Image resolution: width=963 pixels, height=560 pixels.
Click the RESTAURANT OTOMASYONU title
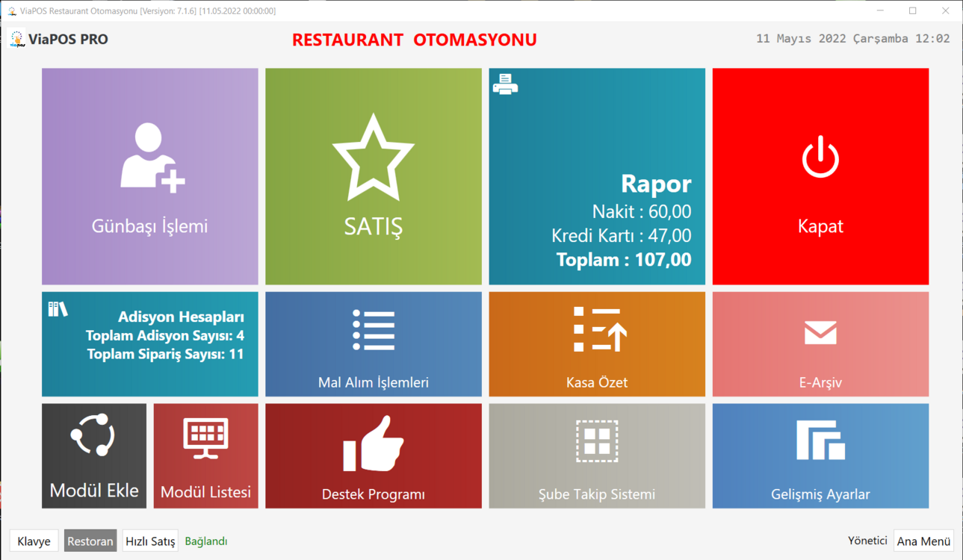415,40
